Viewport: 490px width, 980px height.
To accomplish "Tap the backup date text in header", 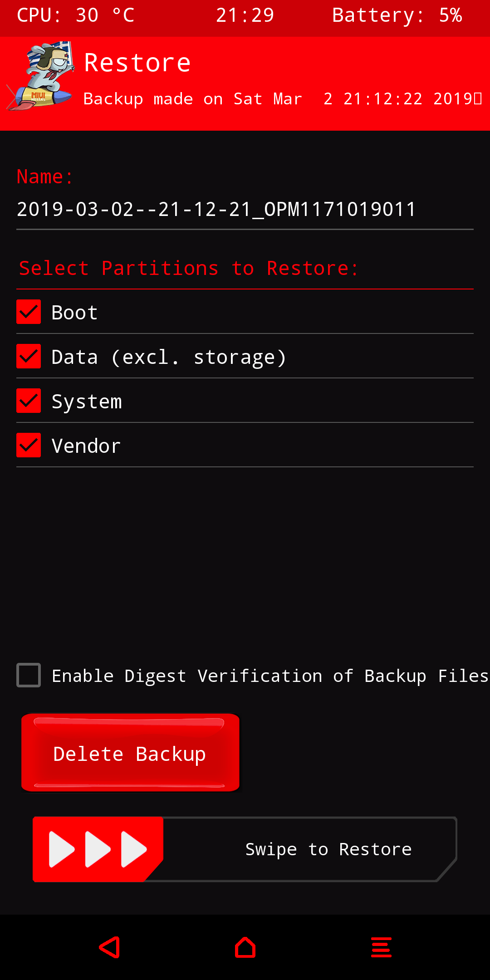I will [x=281, y=99].
